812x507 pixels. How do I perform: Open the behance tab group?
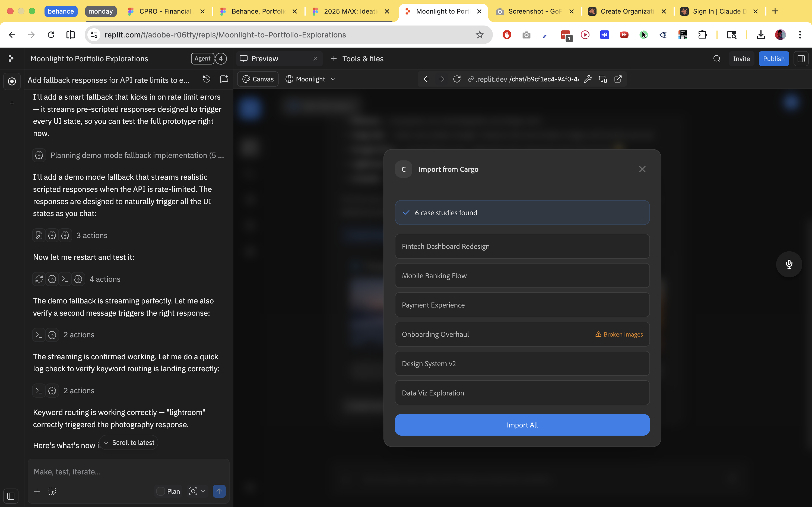[x=61, y=11]
